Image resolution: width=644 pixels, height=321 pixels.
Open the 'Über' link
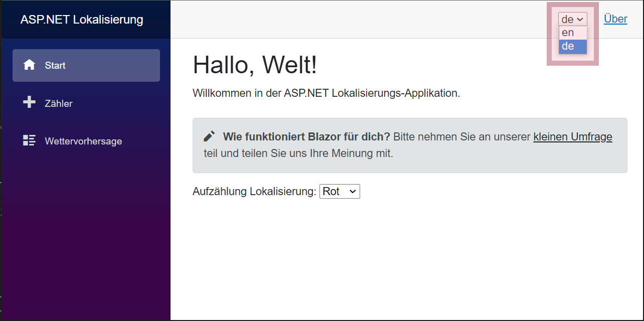(615, 19)
